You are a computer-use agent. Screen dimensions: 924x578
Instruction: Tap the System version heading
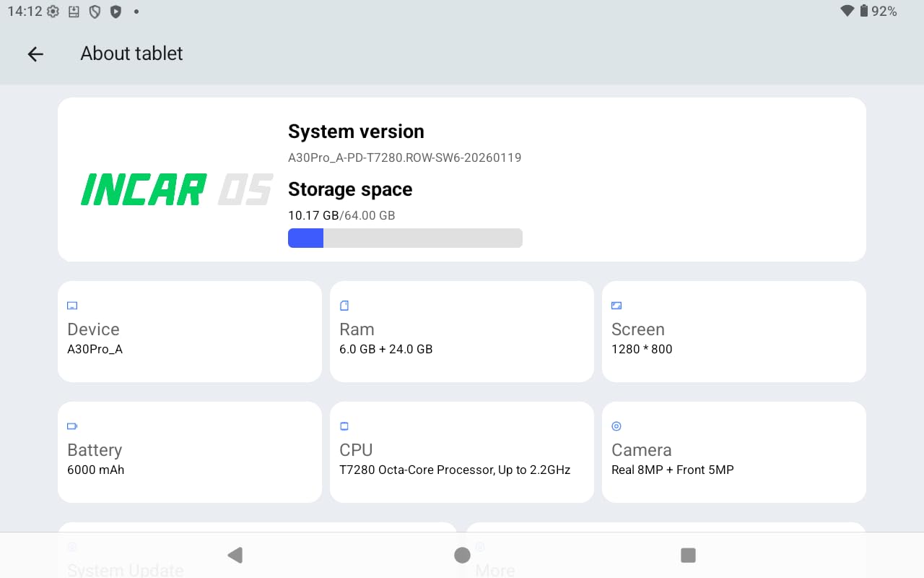[356, 131]
